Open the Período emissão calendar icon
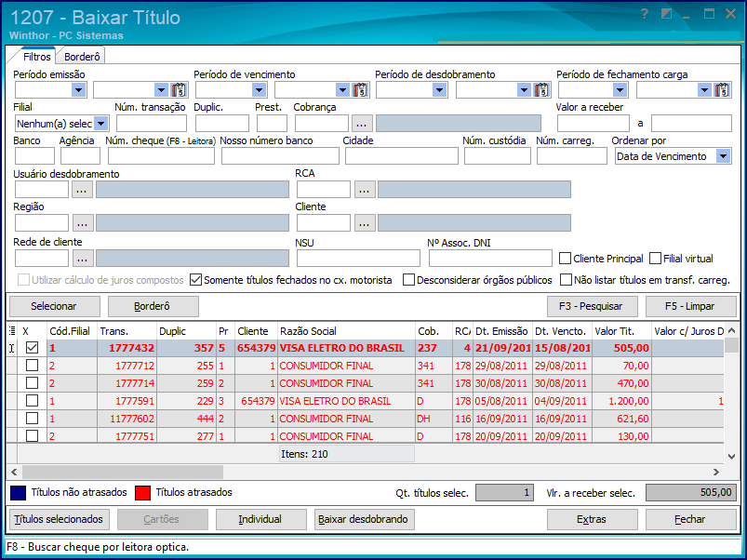This screenshot has width=747, height=560. pyautogui.click(x=180, y=89)
